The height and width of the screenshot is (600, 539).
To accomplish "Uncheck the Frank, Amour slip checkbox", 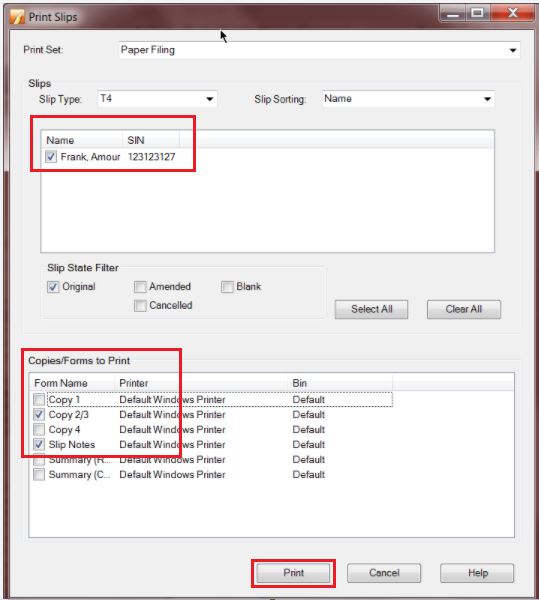I will 51,157.
